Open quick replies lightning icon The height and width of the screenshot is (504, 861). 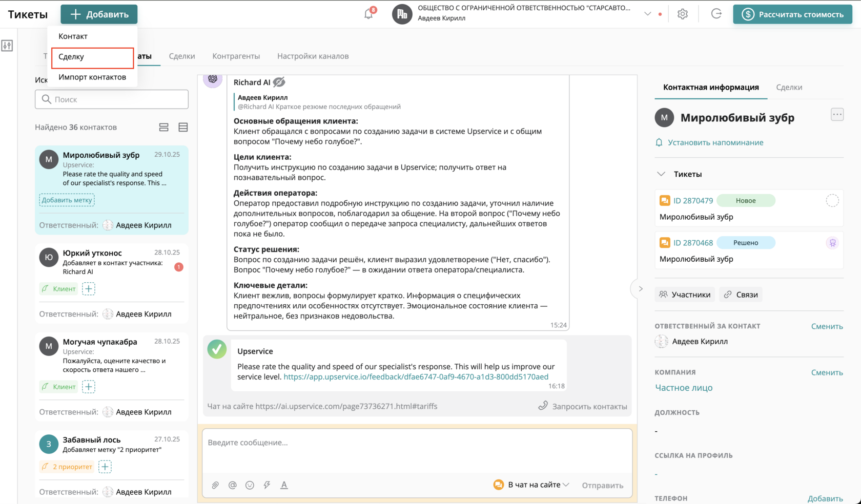[x=267, y=485]
